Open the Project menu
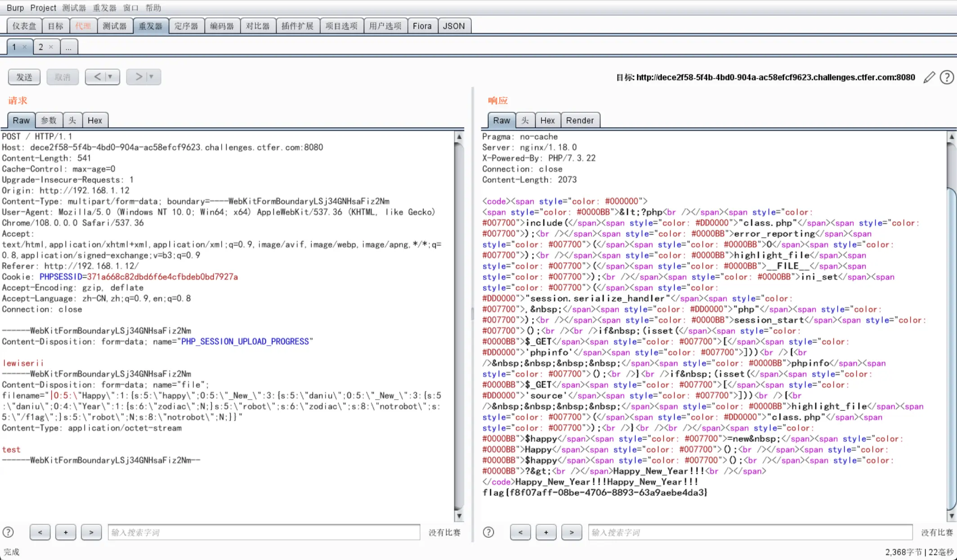The height and width of the screenshot is (560, 957). [43, 8]
